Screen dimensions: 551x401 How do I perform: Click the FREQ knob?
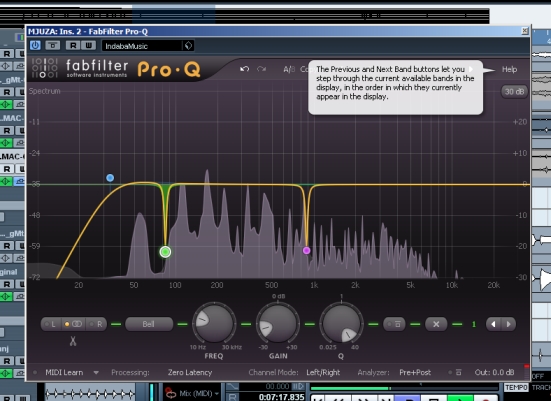[x=214, y=323]
